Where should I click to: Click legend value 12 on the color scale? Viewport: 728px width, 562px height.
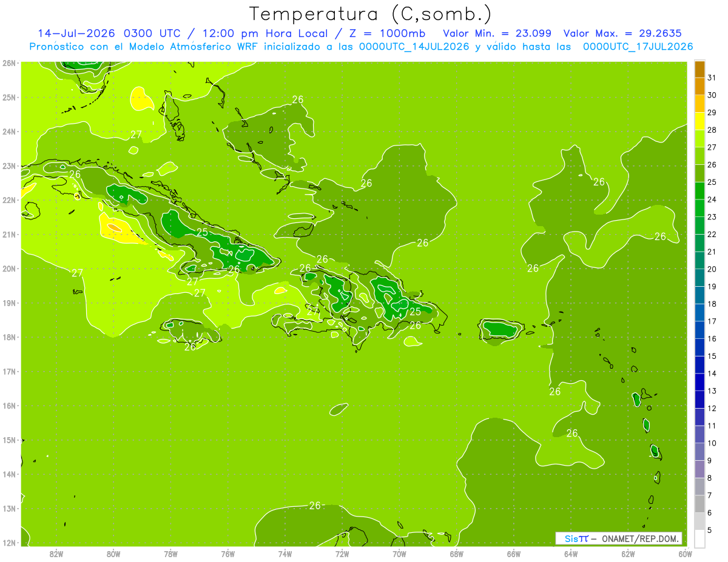point(712,408)
